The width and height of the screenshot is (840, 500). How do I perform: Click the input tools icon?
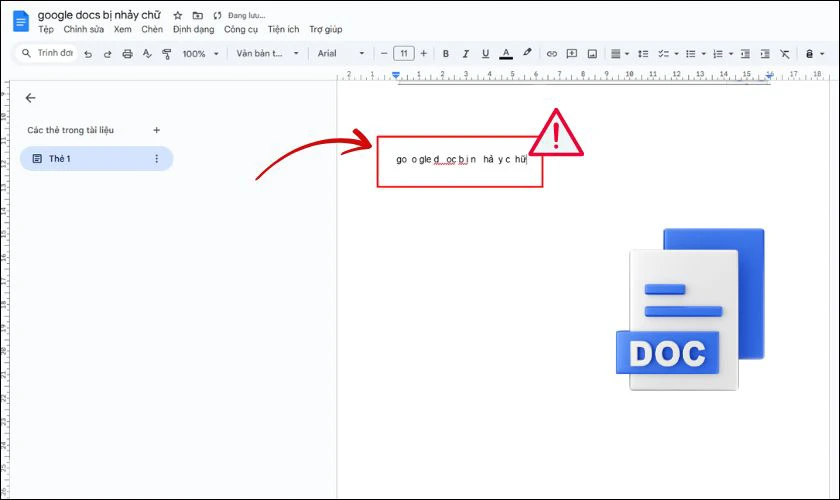(x=809, y=54)
